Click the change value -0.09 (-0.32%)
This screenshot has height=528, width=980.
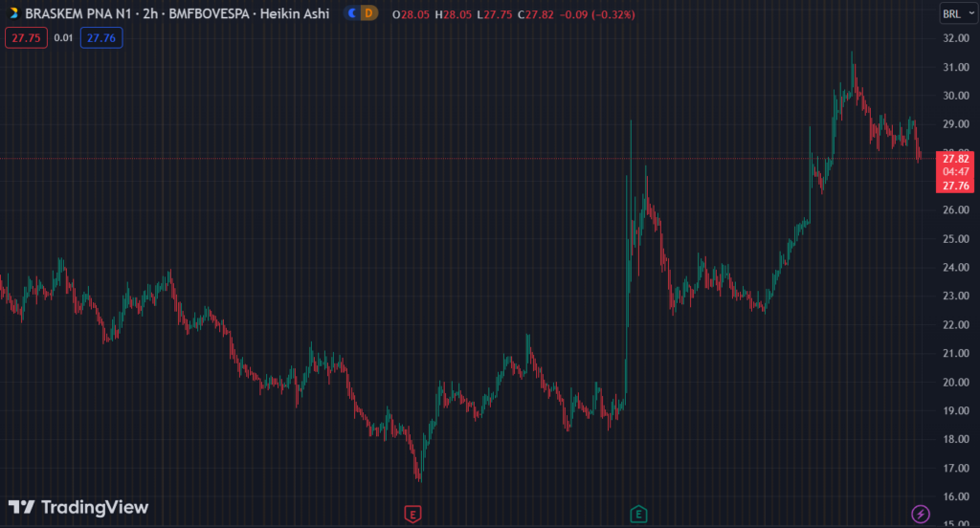tap(597, 14)
